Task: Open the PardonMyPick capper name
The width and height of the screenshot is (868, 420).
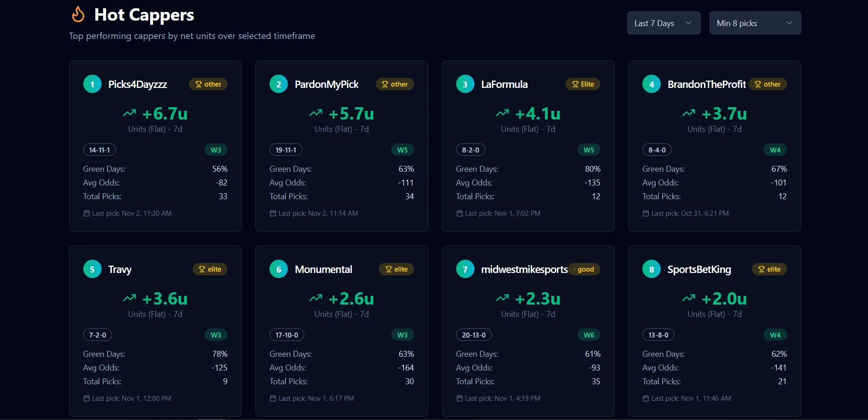Action: [x=327, y=84]
